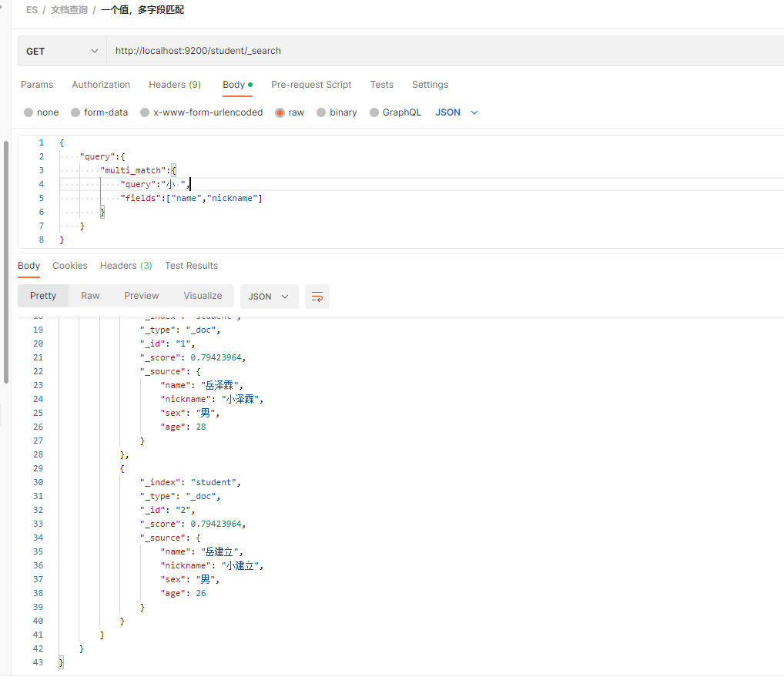
Task: Expand the request body JSON format dropdown
Action: (x=457, y=112)
